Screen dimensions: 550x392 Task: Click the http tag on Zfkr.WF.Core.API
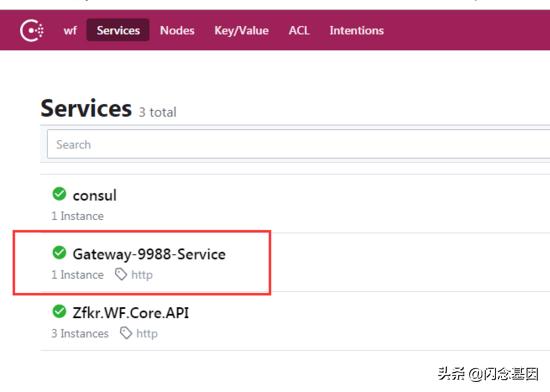click(147, 333)
